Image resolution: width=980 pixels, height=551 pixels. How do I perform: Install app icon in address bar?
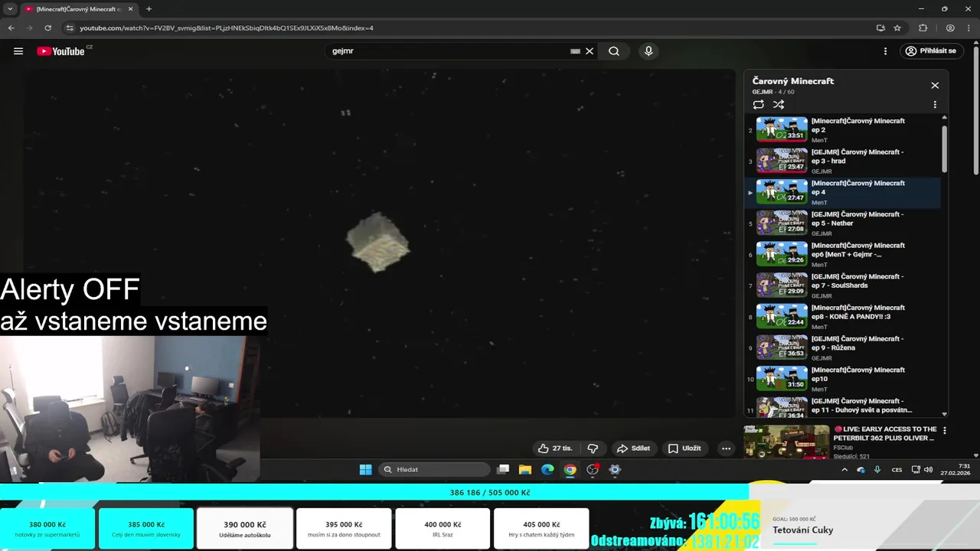tap(880, 28)
